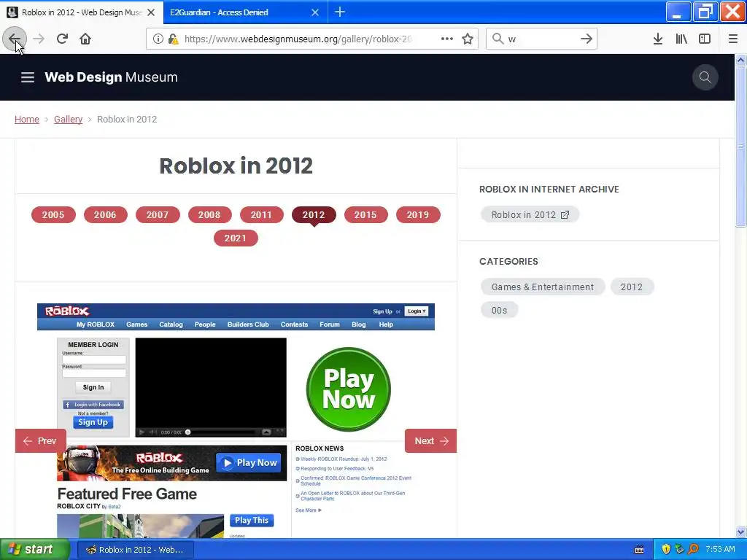Click the orange magnifier tray icon
The width and height of the screenshot is (747, 560).
(694, 549)
